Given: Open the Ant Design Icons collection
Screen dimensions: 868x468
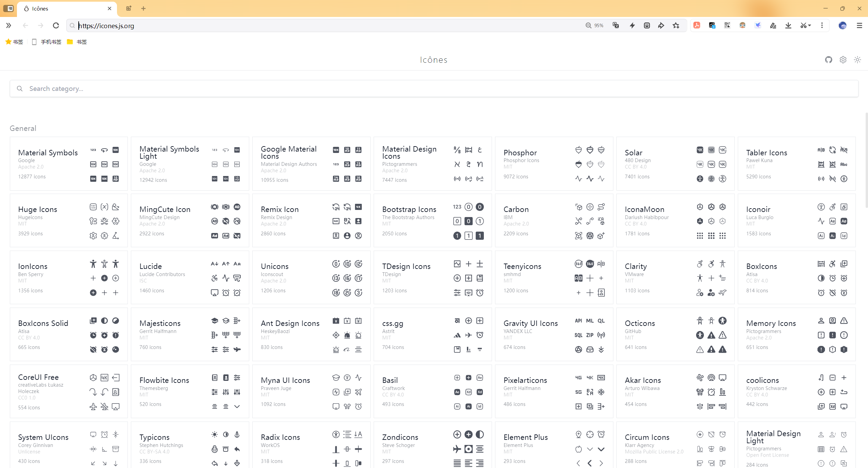Looking at the screenshot, I should pyautogui.click(x=311, y=334).
